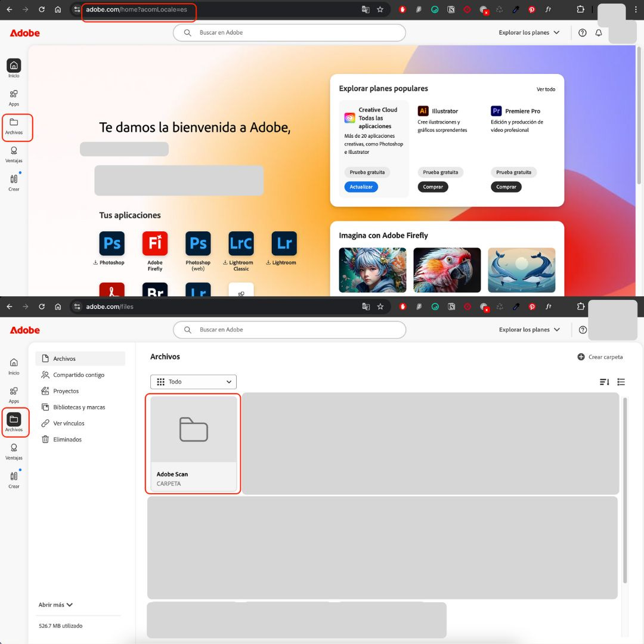This screenshot has width=644, height=644.
Task: Open the Notion extension in the home window toolbar
Action: pyautogui.click(x=451, y=10)
